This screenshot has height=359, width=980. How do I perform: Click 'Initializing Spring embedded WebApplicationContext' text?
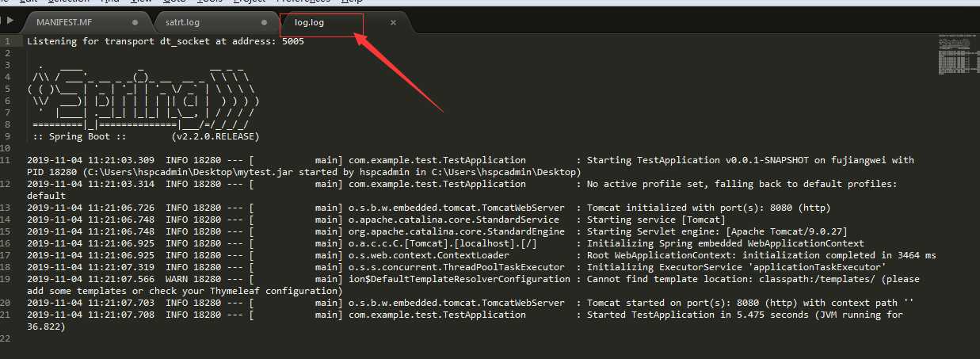[x=726, y=243]
